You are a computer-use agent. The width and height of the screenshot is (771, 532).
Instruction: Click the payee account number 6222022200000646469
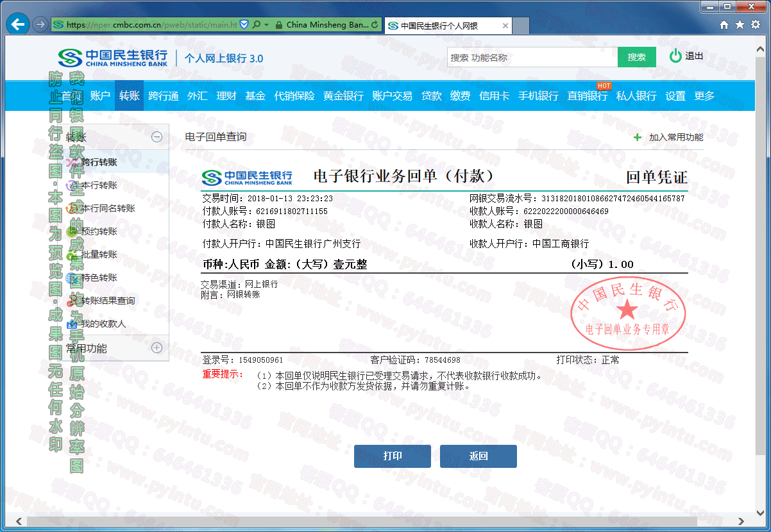566,211
